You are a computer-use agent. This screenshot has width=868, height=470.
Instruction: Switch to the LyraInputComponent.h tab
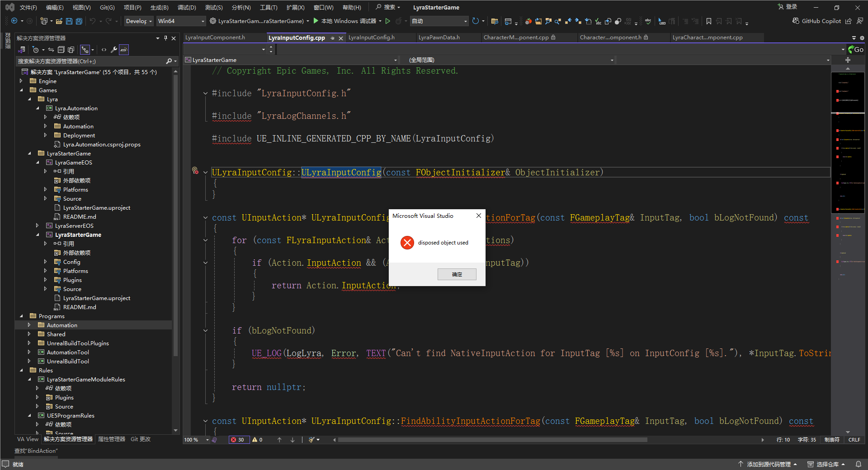pos(215,38)
